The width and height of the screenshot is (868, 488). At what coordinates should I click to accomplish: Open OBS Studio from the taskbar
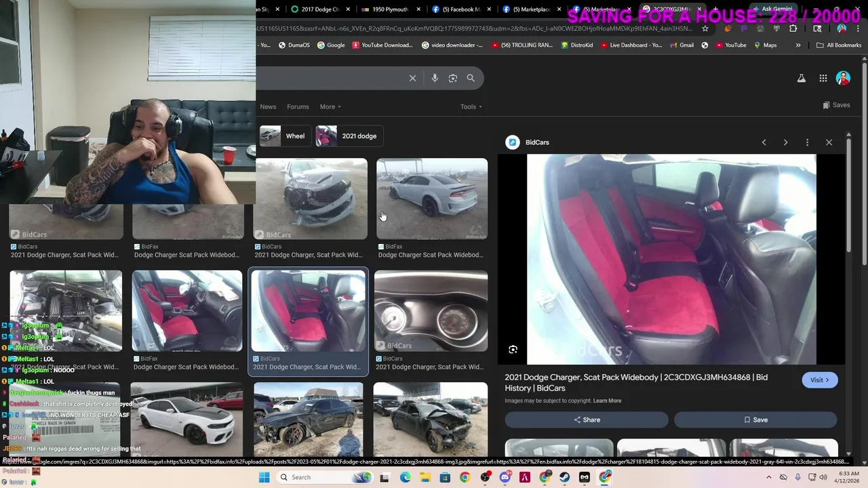(x=485, y=477)
